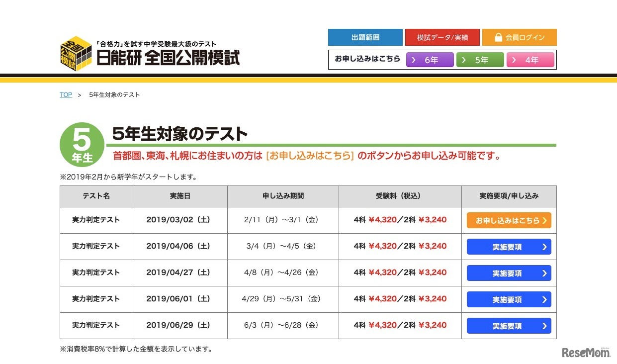The height and width of the screenshot is (364, 617).
Task: Click the arrow on the orange お申し込みはこちら button
Action: 546,219
